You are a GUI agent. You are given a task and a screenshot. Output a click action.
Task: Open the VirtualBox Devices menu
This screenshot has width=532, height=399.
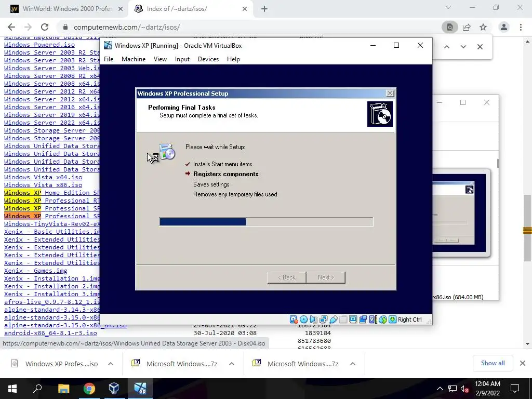coord(208,59)
